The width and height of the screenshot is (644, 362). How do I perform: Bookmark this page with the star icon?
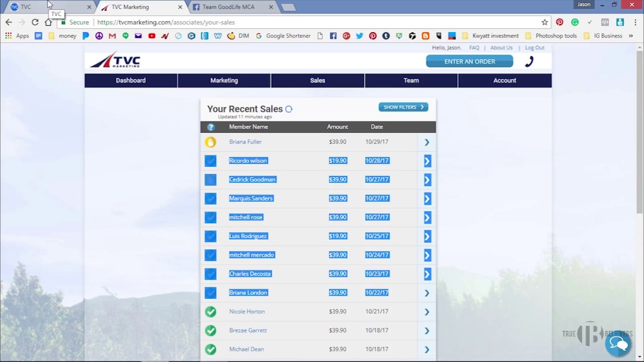544,22
